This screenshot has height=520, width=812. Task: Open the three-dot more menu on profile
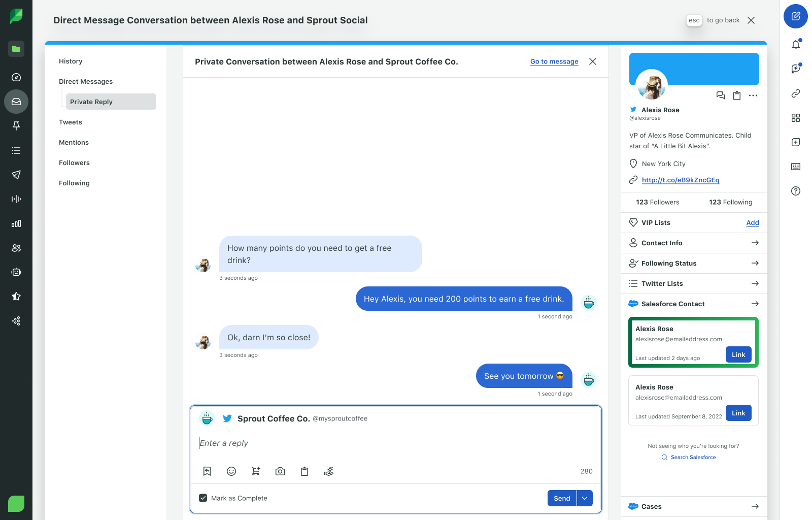[753, 95]
